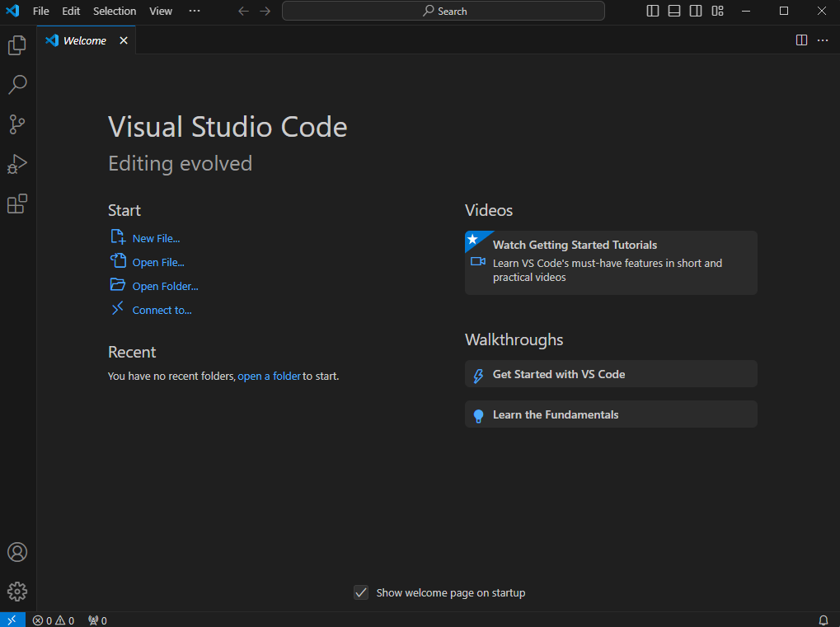Open Customize Layout icon

tap(717, 11)
